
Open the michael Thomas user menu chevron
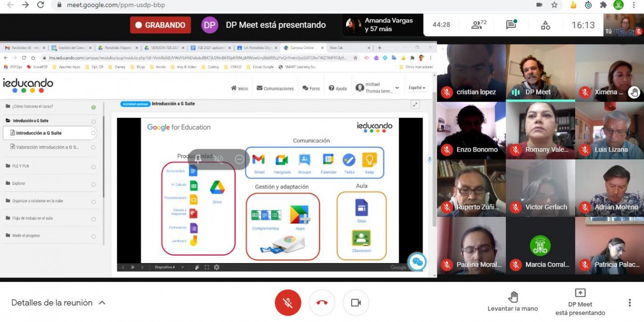pyautogui.click(x=397, y=88)
